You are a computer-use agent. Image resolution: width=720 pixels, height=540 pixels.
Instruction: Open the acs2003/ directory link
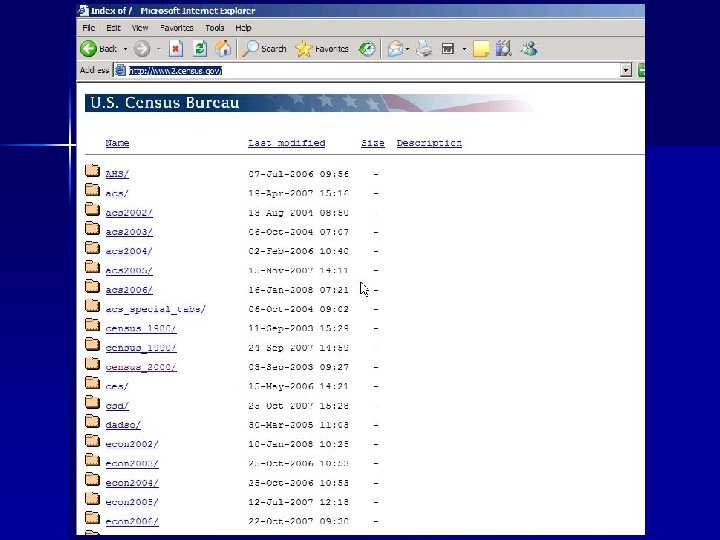click(129, 232)
